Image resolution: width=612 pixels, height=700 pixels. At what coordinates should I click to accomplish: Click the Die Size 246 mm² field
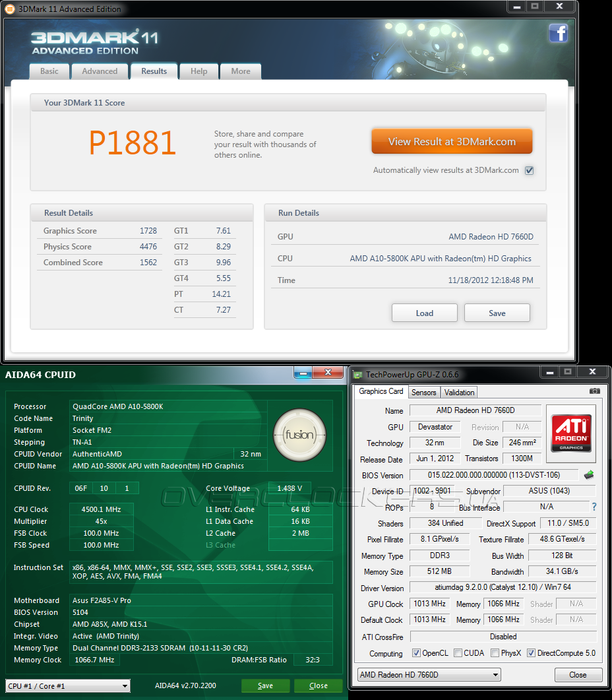click(x=522, y=443)
